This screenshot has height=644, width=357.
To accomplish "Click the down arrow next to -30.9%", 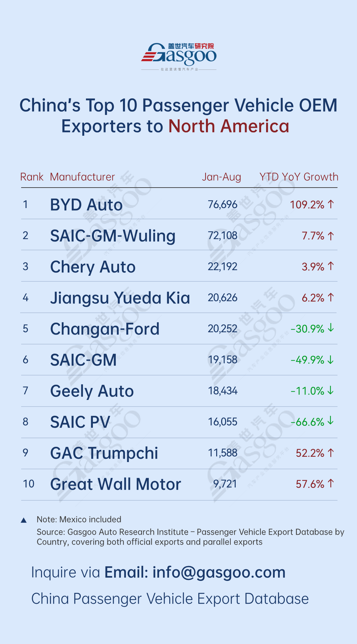I will coord(331,328).
